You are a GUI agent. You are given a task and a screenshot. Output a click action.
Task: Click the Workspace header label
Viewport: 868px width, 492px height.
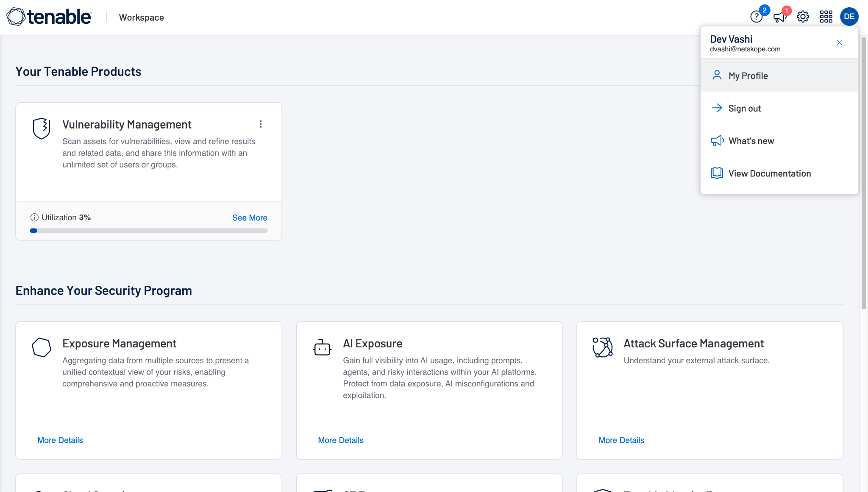pos(141,17)
